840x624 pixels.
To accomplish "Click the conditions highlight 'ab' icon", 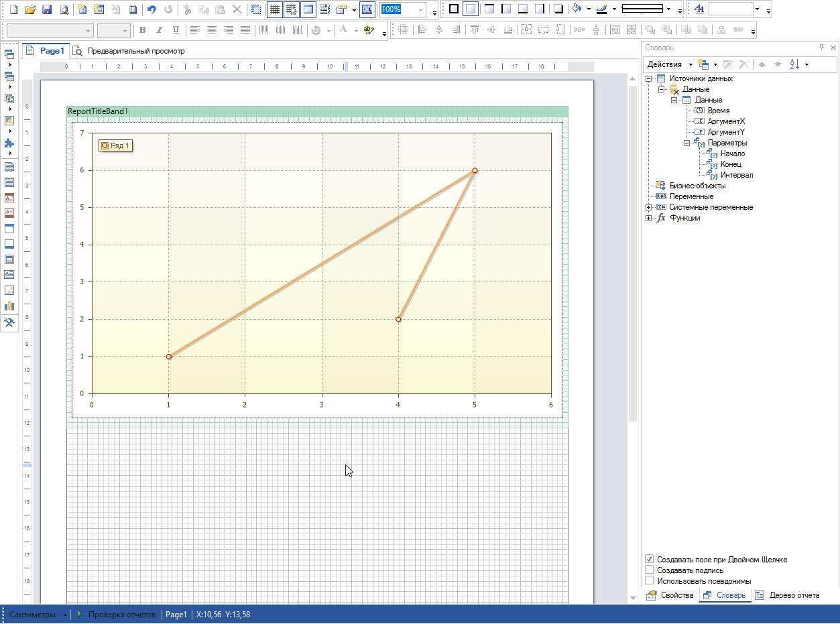I will (x=368, y=30).
